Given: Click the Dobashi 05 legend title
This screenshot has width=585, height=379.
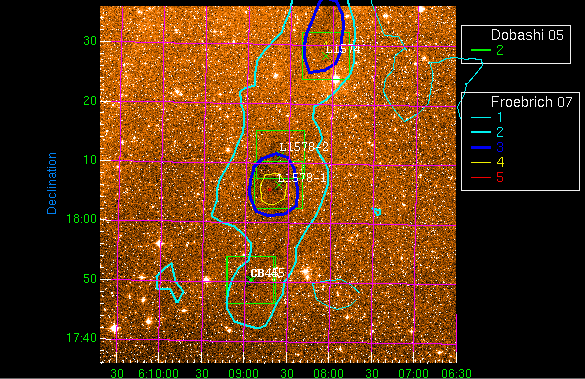Looking at the screenshot, I should point(527,35).
